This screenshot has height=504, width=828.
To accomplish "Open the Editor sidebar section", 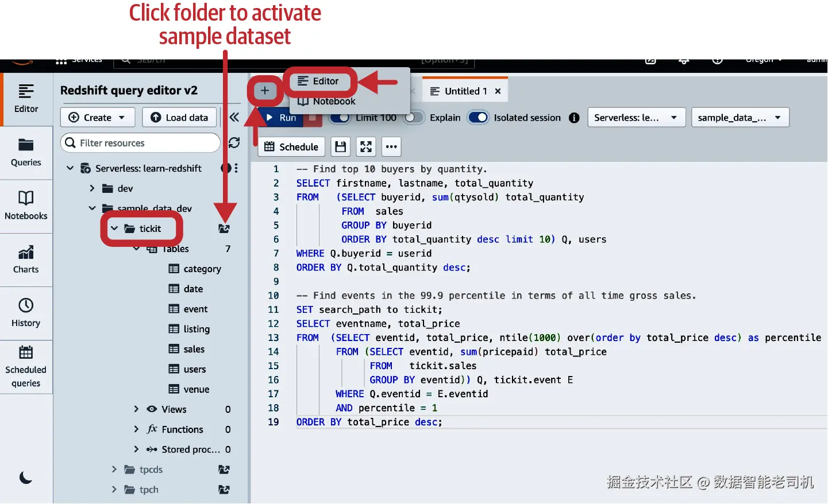I will click(x=26, y=99).
